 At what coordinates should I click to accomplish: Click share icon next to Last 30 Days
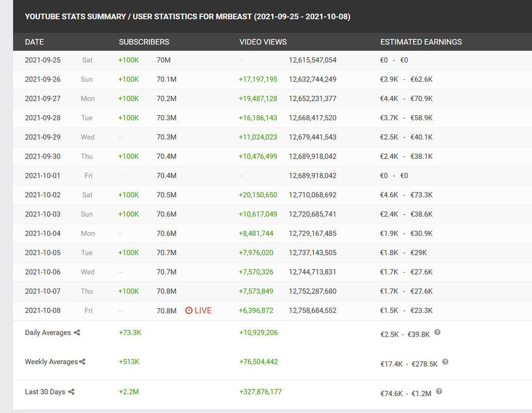[x=71, y=392]
